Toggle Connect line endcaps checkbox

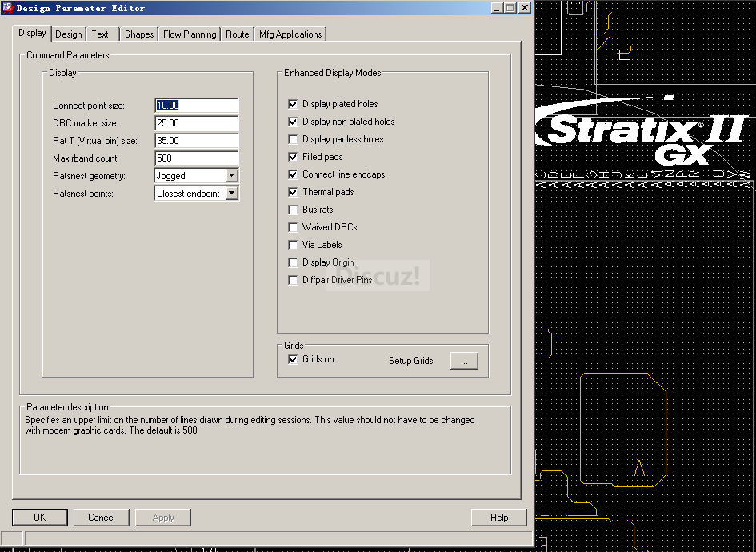pos(293,174)
